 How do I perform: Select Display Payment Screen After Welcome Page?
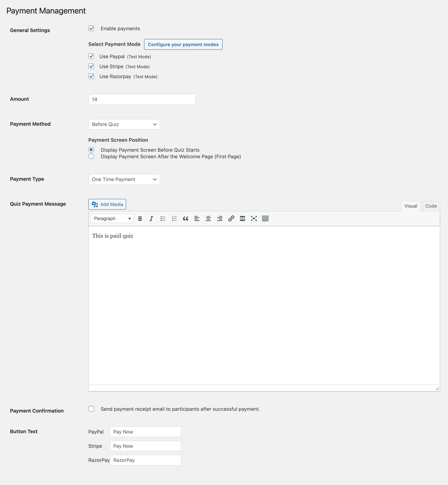click(x=91, y=156)
